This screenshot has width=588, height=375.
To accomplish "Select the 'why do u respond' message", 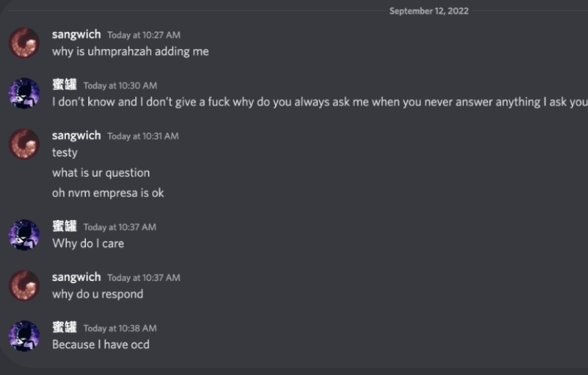I will [x=97, y=294].
